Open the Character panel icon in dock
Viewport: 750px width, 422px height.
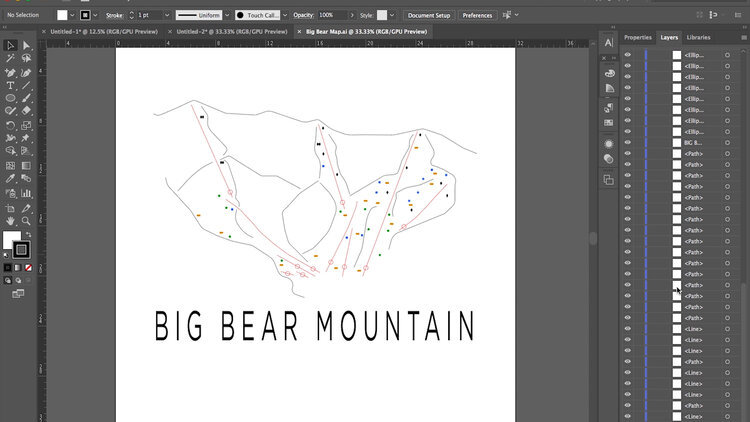coord(608,43)
